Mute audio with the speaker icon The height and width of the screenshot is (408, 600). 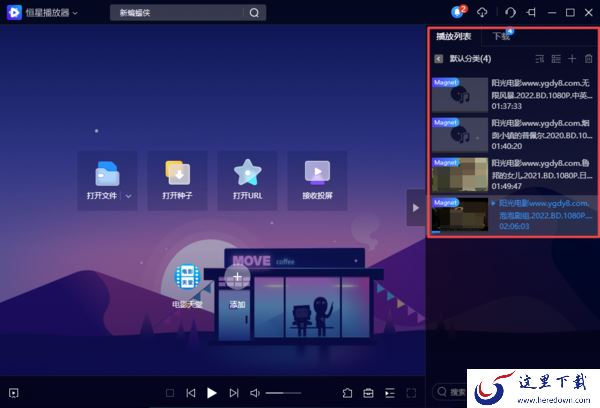(x=255, y=393)
